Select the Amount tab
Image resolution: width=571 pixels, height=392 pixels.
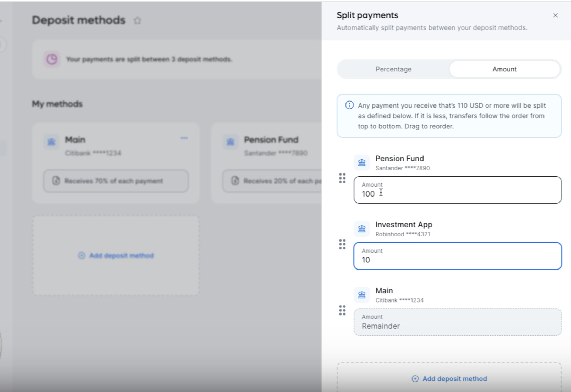pyautogui.click(x=504, y=69)
